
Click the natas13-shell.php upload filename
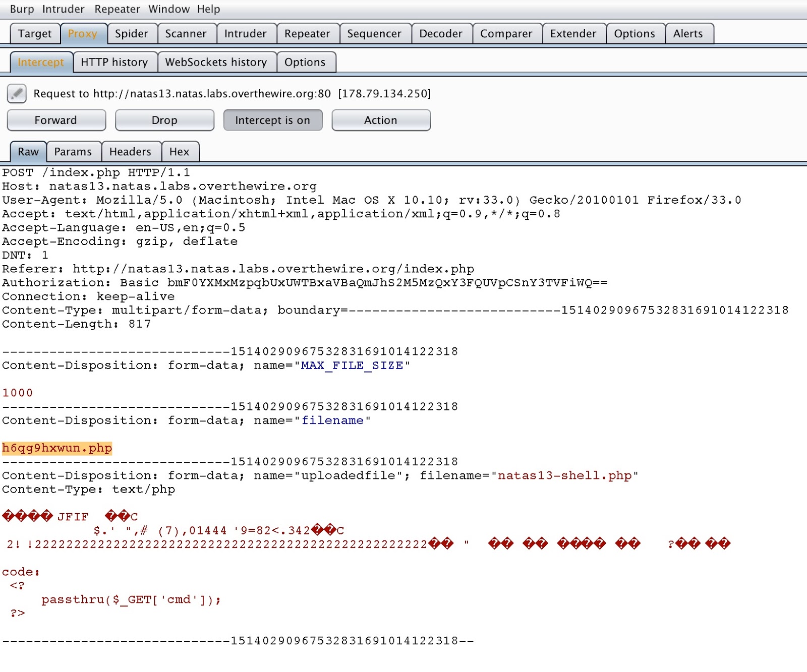(x=564, y=475)
